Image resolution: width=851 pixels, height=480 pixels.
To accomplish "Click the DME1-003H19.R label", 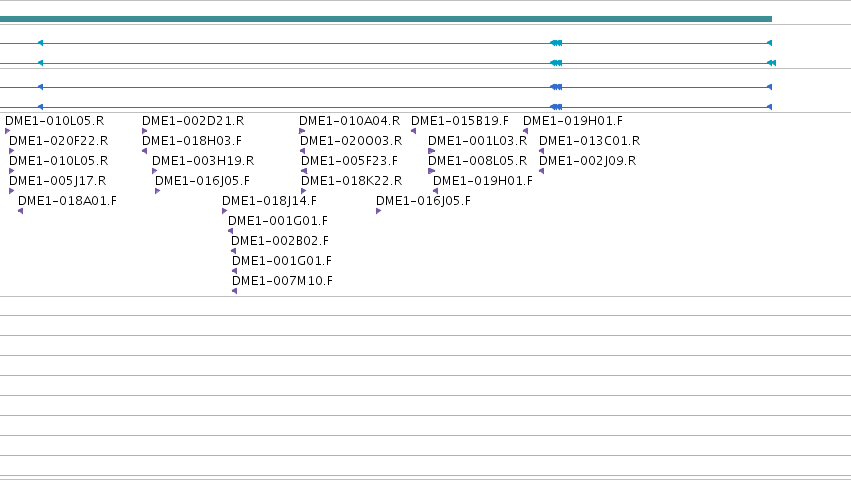I will (x=203, y=161).
